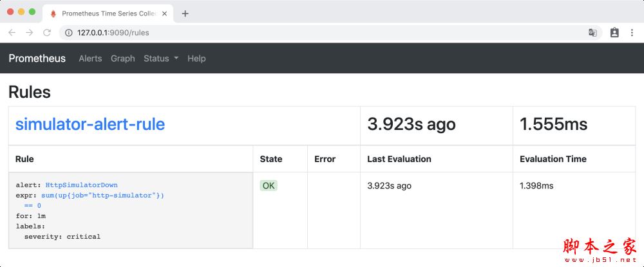Open the HttpSimulatorDown alert link
The width and height of the screenshot is (644, 267).
[81, 185]
